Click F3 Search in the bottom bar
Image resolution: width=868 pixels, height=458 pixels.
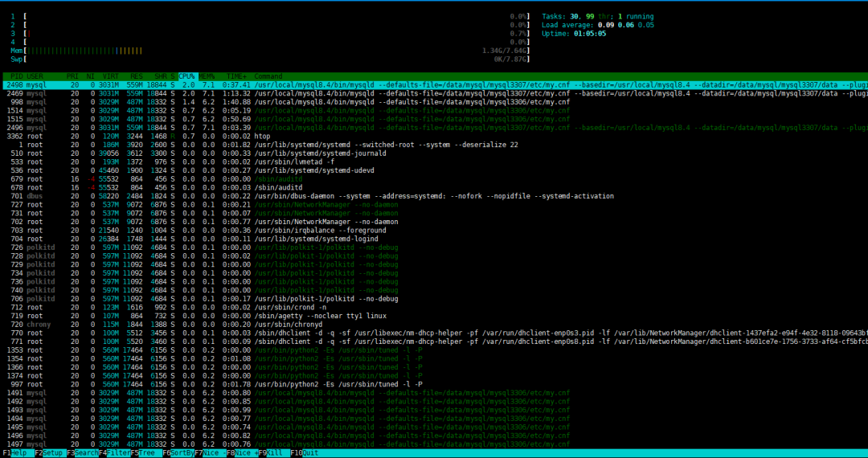[x=83, y=453]
